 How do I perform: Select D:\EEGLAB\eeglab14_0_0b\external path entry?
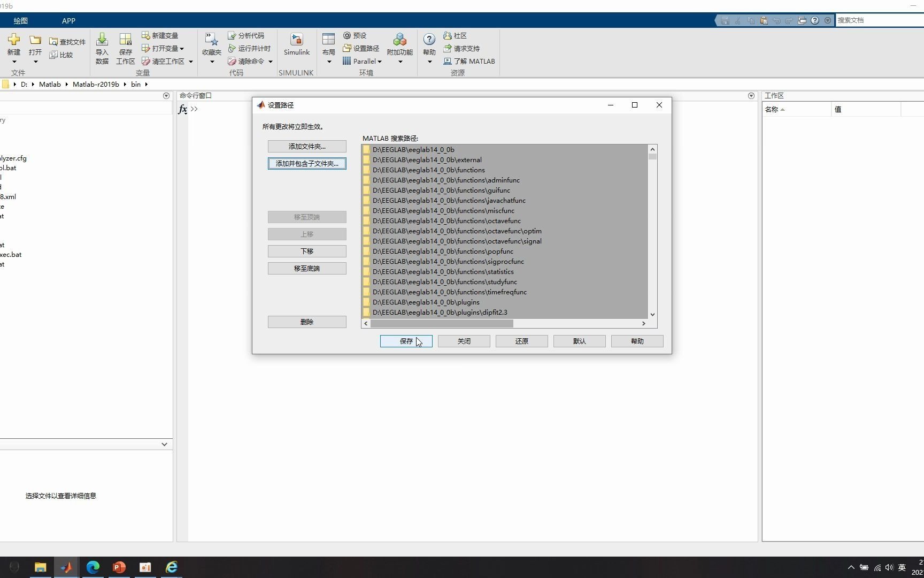point(505,160)
